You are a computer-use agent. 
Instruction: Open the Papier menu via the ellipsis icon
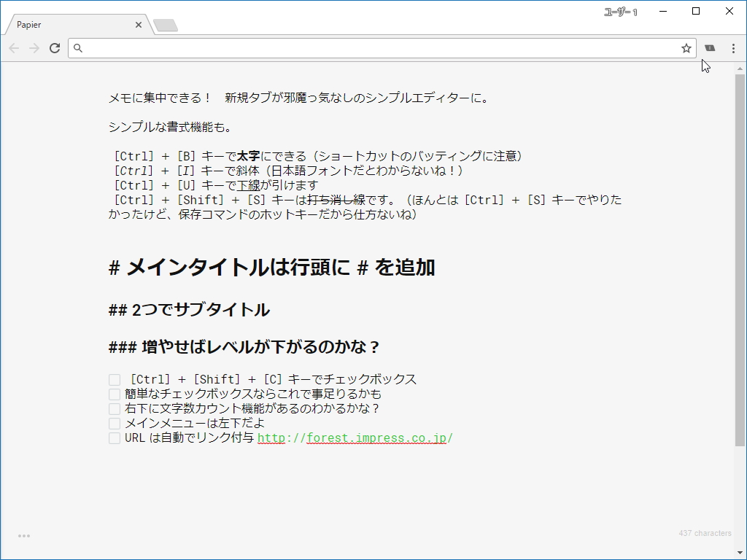[x=23, y=535]
